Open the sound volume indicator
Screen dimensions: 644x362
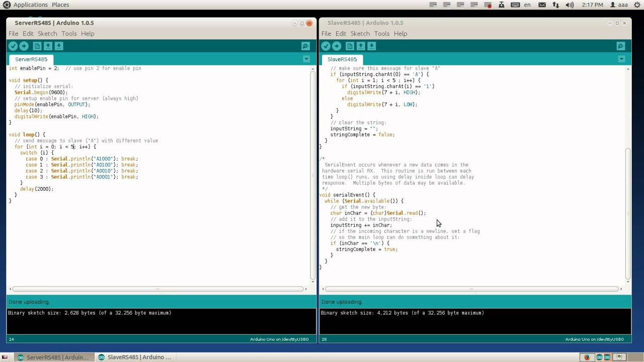point(570,5)
